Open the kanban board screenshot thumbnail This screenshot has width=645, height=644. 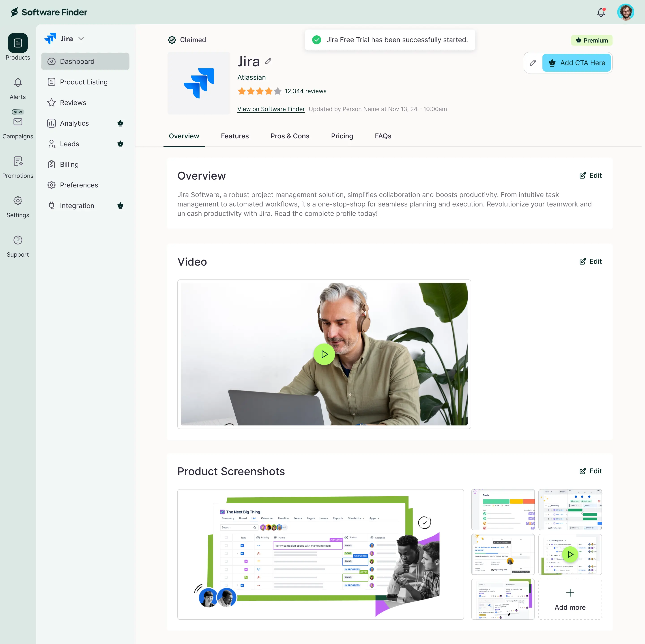point(503,599)
